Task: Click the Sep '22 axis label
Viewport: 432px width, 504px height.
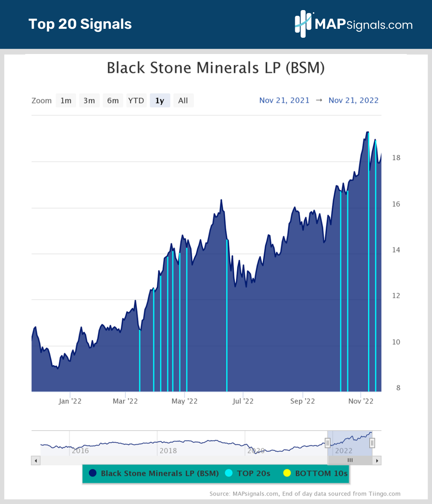Action: coord(302,401)
